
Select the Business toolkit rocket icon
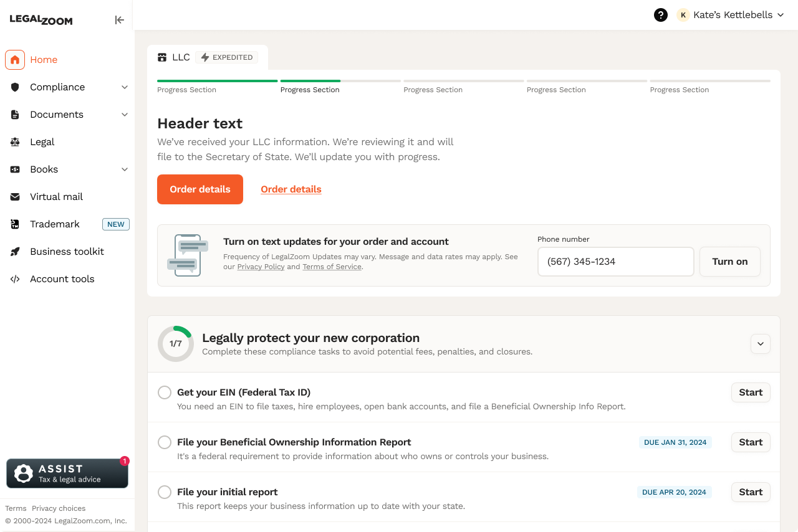[x=15, y=252]
